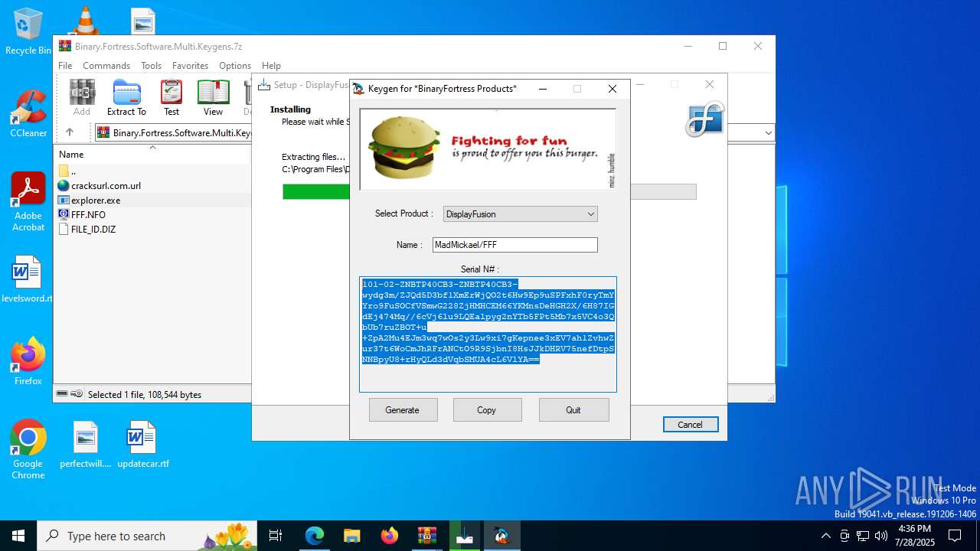This screenshot has height=551, width=980.
Task: Click the taskbar clock showing 4:36 PM
Action: [x=915, y=536]
